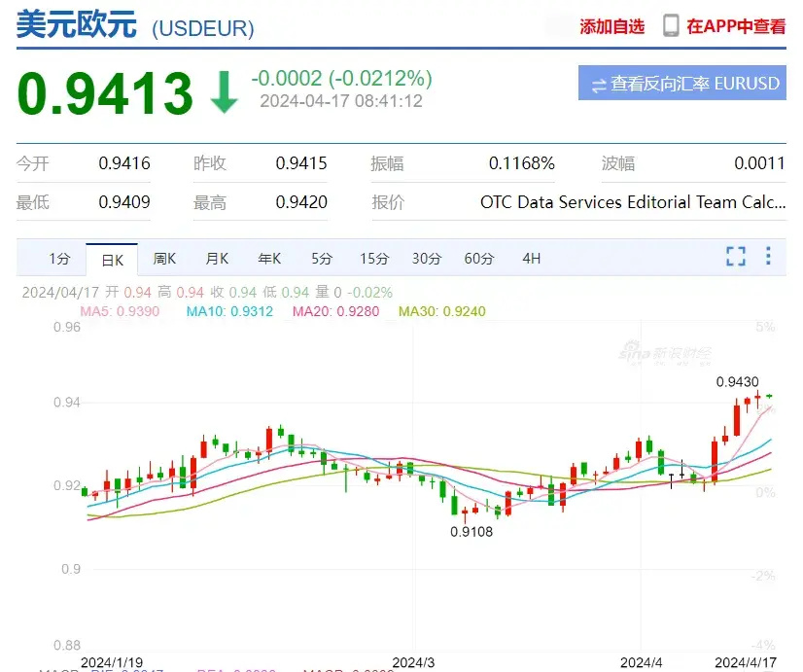Click the (USDEUR) symbol code

203,28
